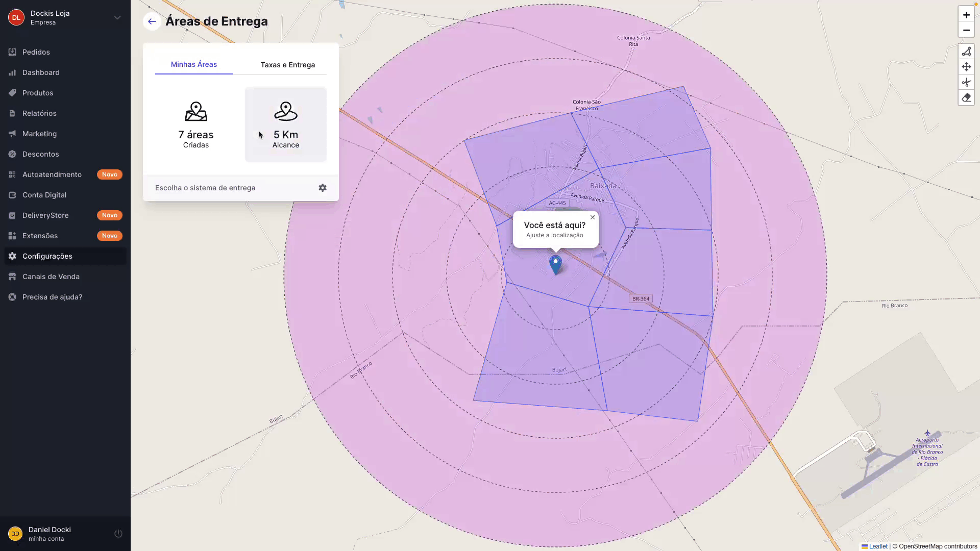Select the cut polygon scissors tool
This screenshot has height=551, width=980.
coord(966,82)
